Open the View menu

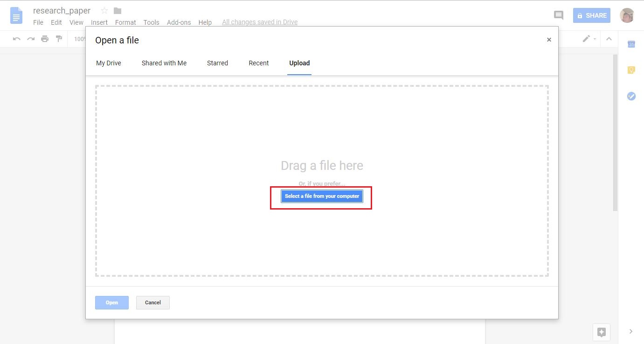(x=76, y=22)
